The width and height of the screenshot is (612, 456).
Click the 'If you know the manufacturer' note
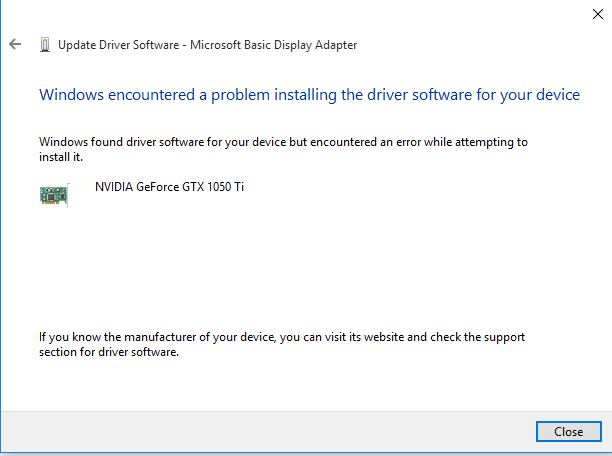pyautogui.click(x=282, y=344)
